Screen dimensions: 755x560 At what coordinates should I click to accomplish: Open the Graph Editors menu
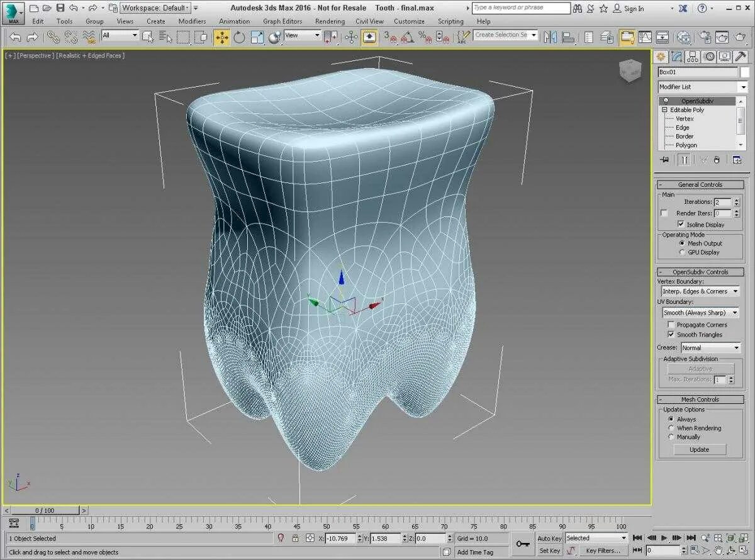(282, 21)
